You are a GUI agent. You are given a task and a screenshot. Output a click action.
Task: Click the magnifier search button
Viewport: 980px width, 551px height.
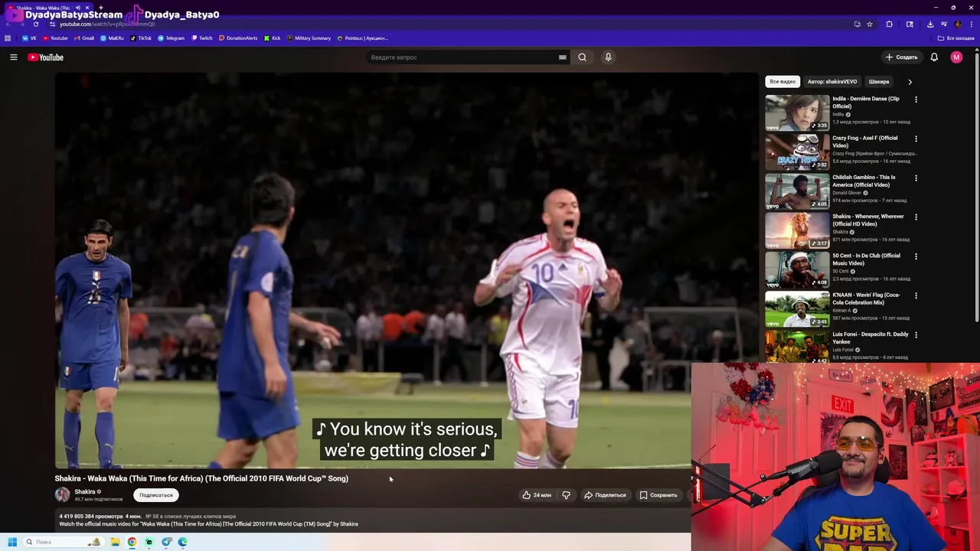(x=583, y=57)
